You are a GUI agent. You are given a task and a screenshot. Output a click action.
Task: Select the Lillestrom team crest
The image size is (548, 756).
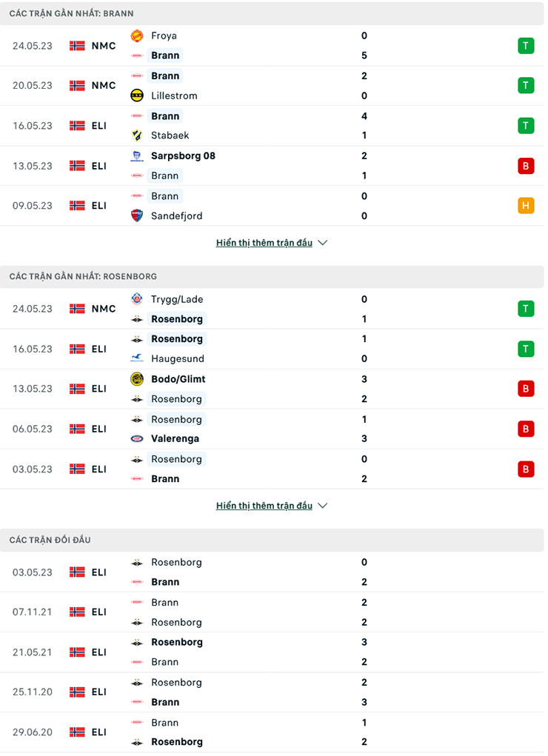pos(137,96)
